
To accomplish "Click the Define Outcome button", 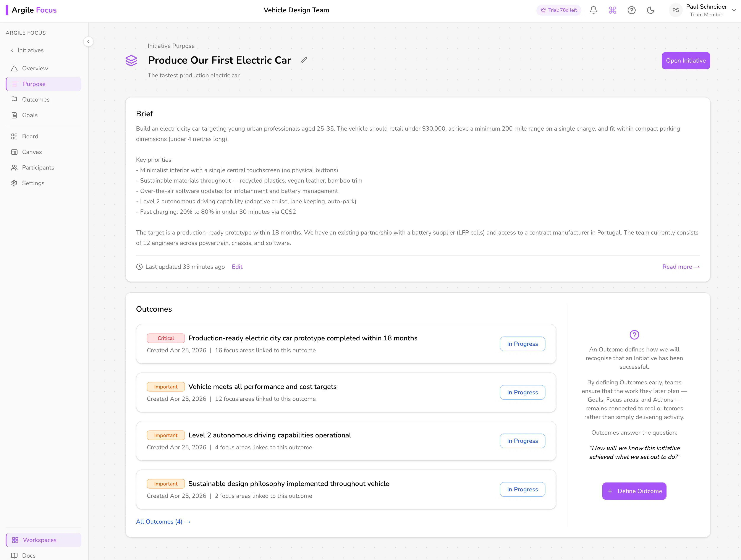I will (x=634, y=491).
